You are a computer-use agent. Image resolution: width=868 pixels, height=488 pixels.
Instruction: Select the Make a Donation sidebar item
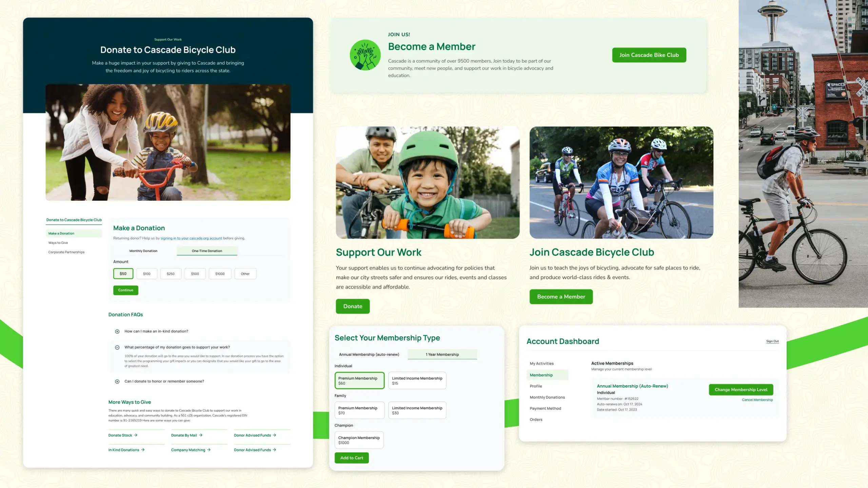61,233
